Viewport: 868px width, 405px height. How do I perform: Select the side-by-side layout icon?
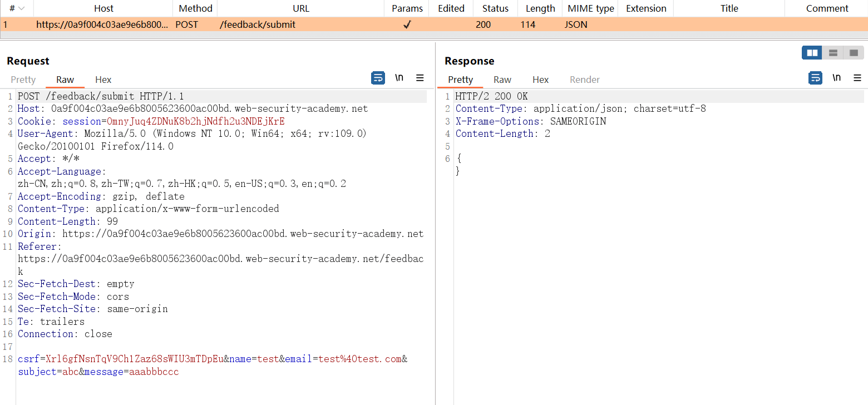point(812,53)
